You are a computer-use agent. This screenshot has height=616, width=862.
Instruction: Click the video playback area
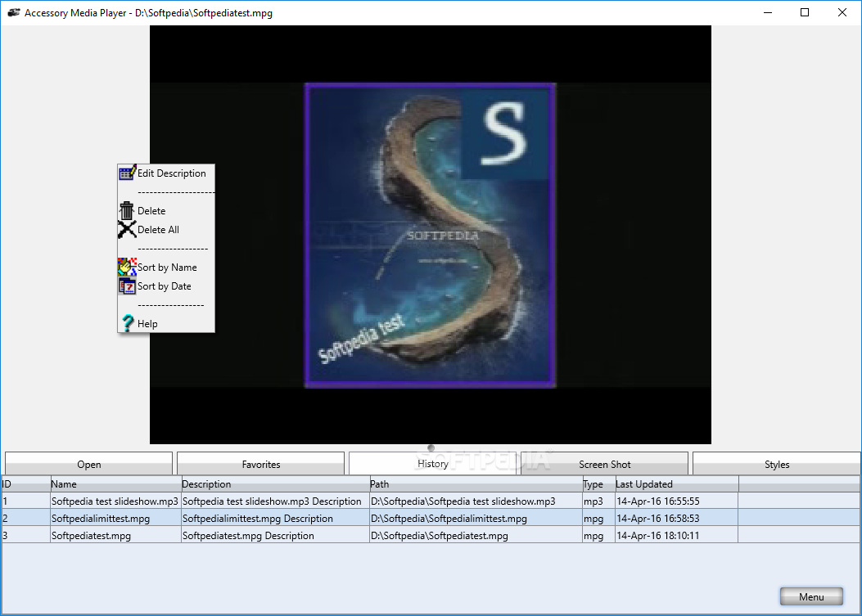tap(431, 235)
